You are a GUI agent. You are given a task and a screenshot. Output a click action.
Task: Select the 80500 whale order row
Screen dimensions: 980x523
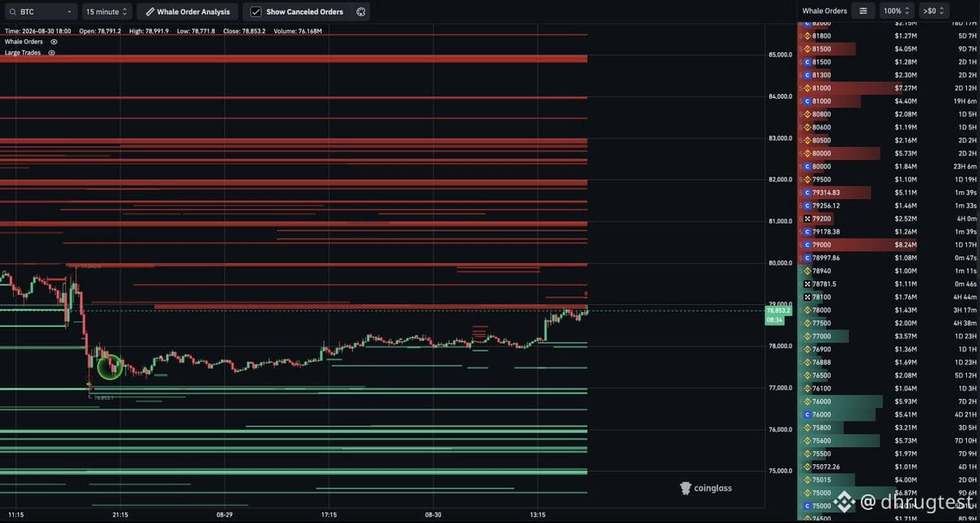click(888, 141)
